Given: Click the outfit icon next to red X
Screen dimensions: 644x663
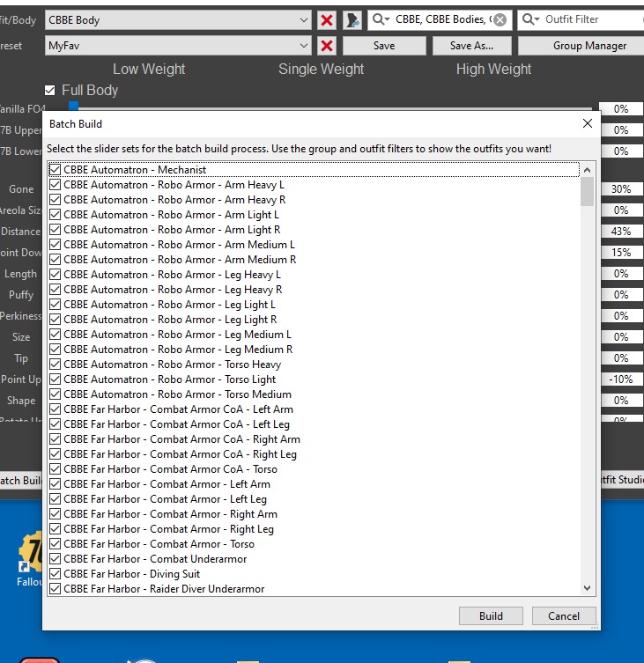Looking at the screenshot, I should coord(352,19).
